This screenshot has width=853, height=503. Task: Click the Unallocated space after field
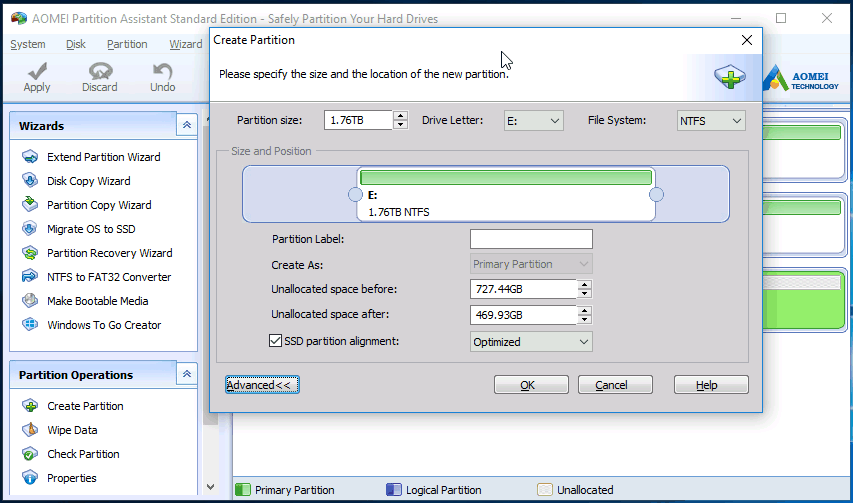(x=523, y=315)
